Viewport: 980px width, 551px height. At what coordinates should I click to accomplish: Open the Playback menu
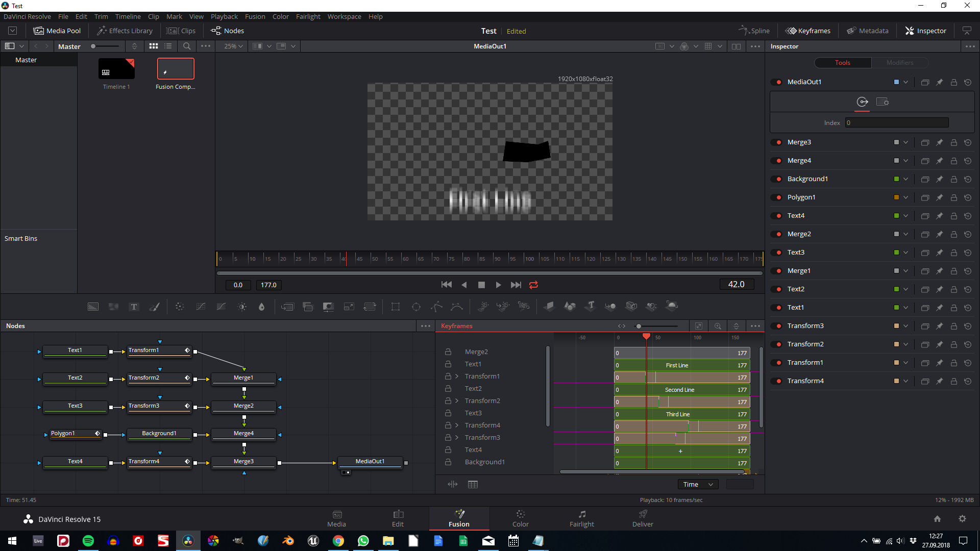224,16
